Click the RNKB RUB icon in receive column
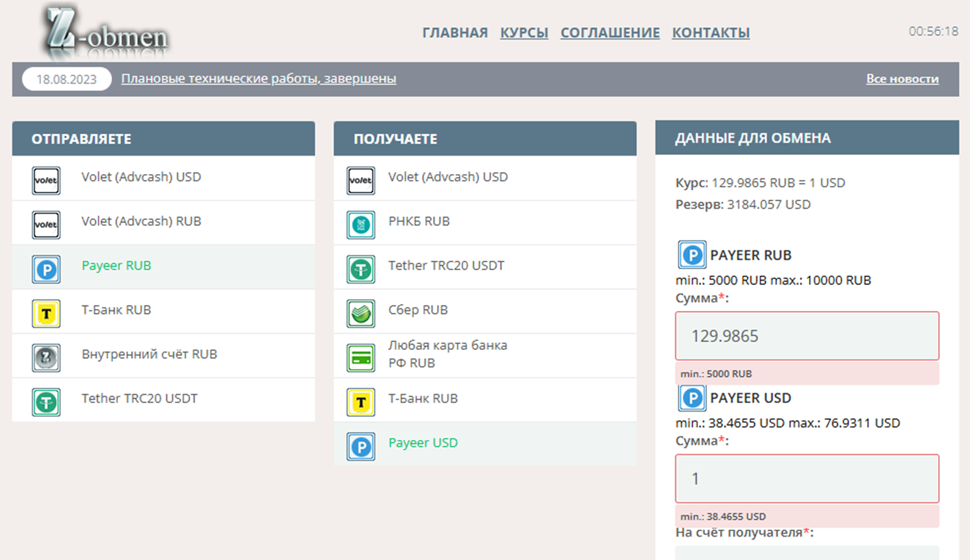 point(361,225)
